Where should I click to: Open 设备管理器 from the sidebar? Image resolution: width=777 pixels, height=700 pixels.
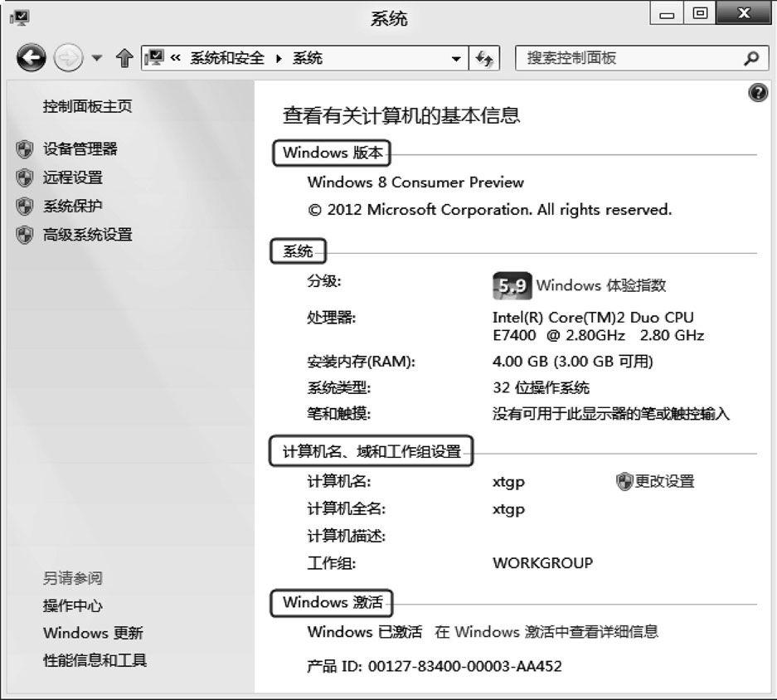tap(80, 148)
